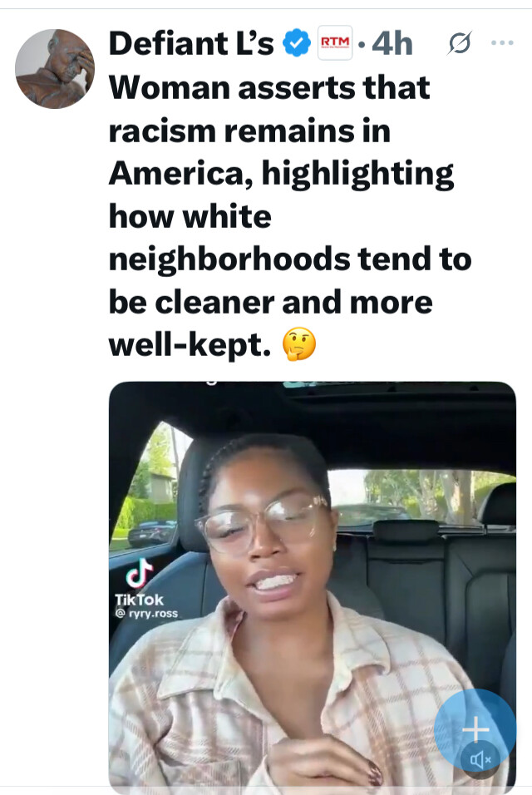The width and height of the screenshot is (532, 795).
Task: Open the post via the 4h timestamp
Action: [392, 43]
